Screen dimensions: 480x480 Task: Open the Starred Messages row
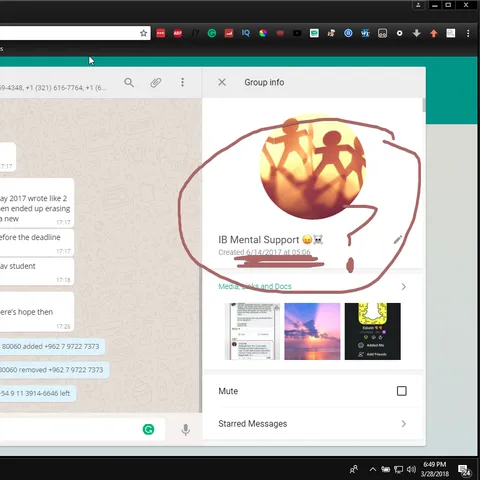[312, 424]
